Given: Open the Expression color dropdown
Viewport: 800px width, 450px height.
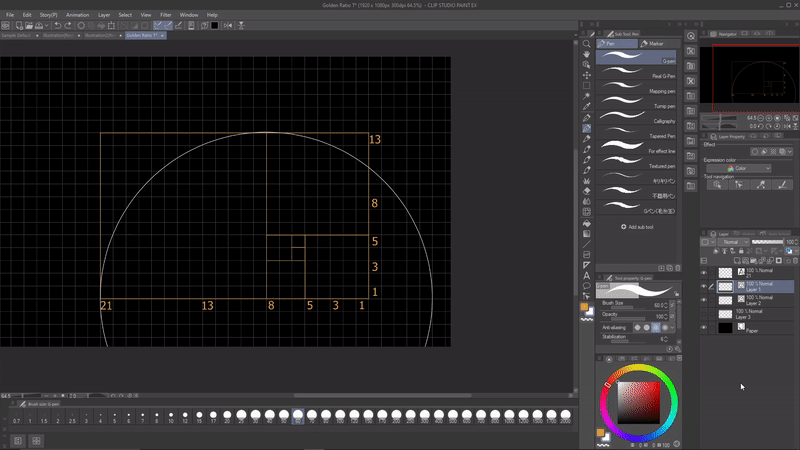Looking at the screenshot, I should tap(739, 168).
